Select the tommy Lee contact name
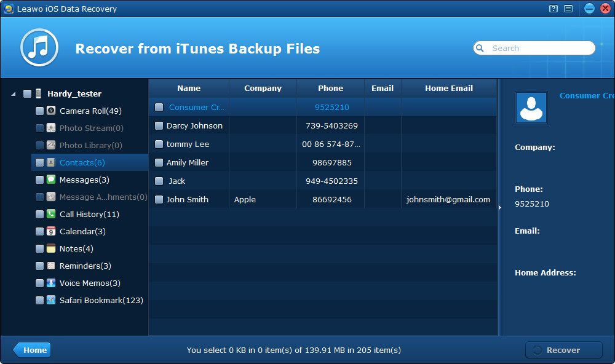Screen dimensions: 615x364 coord(188,144)
